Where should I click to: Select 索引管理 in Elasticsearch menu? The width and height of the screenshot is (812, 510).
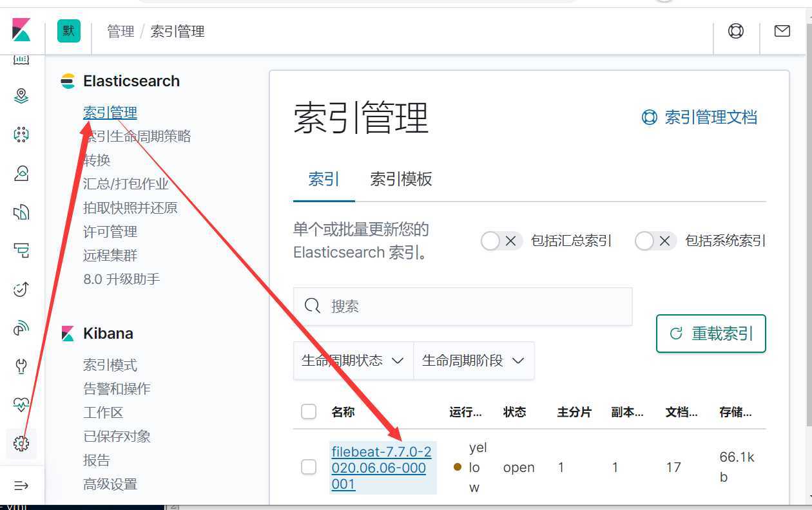pos(110,113)
